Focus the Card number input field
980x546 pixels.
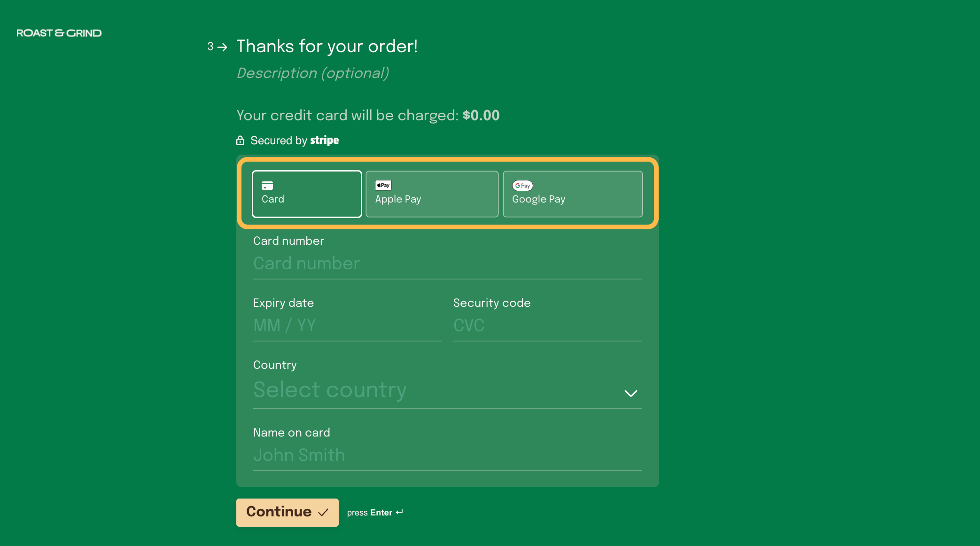click(x=447, y=264)
